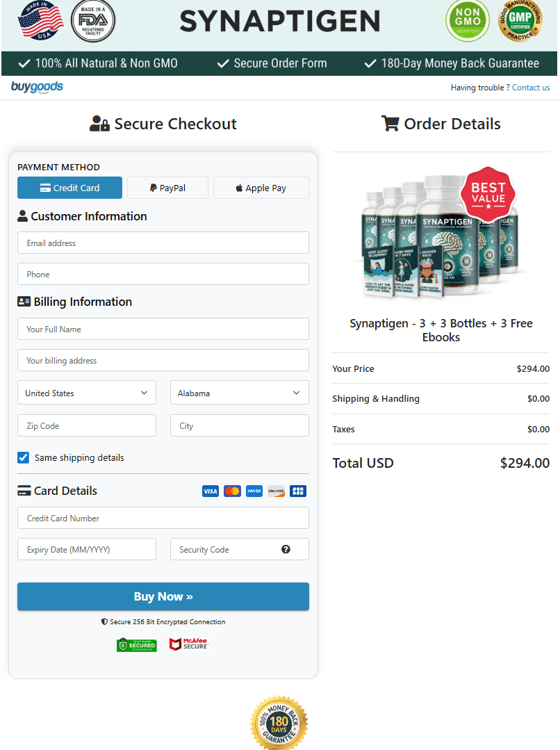Open the United States country dropdown
Image resolution: width=560 pixels, height=750 pixels.
pos(86,393)
